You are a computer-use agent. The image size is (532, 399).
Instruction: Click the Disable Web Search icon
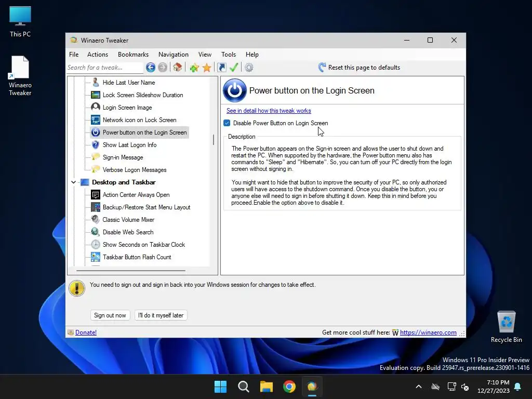96,232
